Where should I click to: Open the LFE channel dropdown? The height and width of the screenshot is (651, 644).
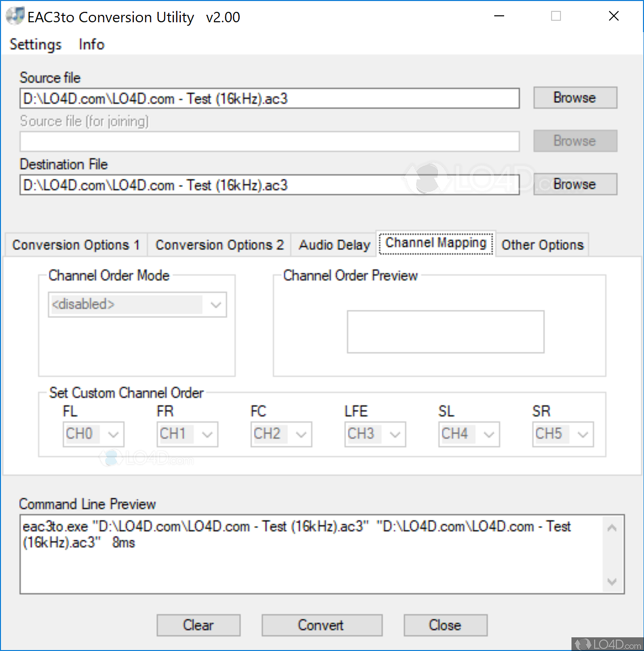pos(375,434)
